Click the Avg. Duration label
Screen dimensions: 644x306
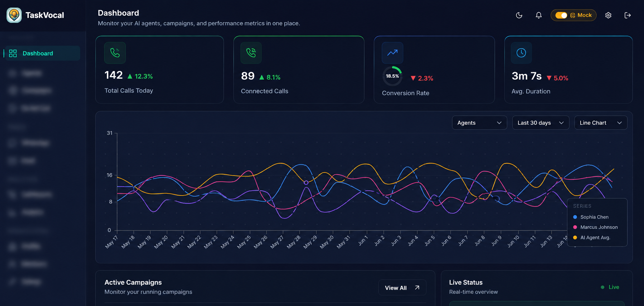tap(531, 91)
